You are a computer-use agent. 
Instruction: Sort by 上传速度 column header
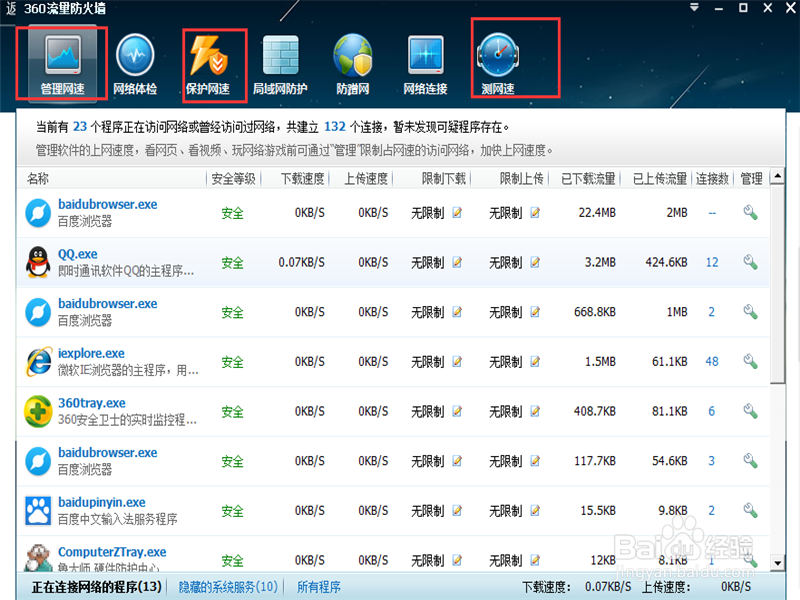[x=366, y=179]
